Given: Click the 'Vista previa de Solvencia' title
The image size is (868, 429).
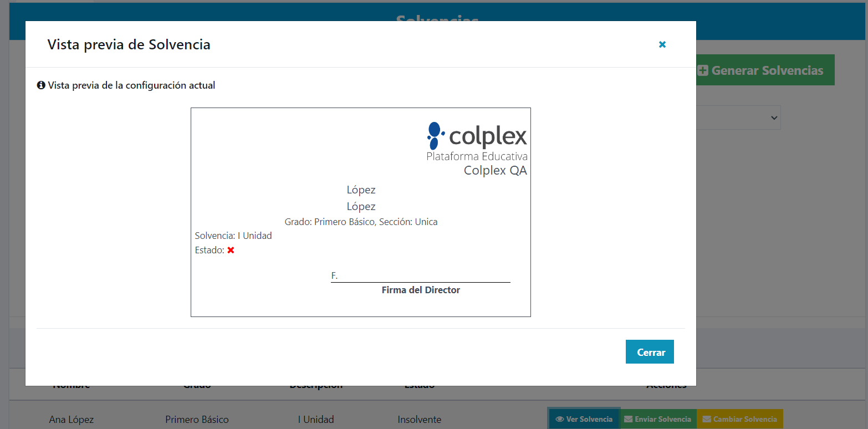Looking at the screenshot, I should click(x=129, y=44).
